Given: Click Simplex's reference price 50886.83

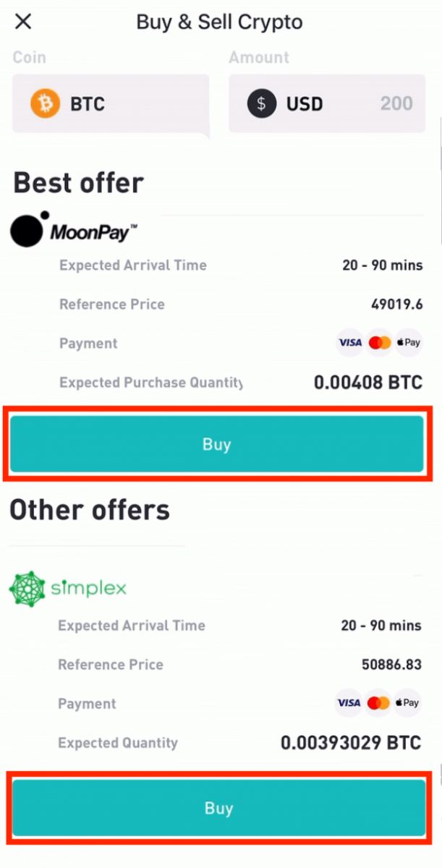Looking at the screenshot, I should (x=391, y=665).
